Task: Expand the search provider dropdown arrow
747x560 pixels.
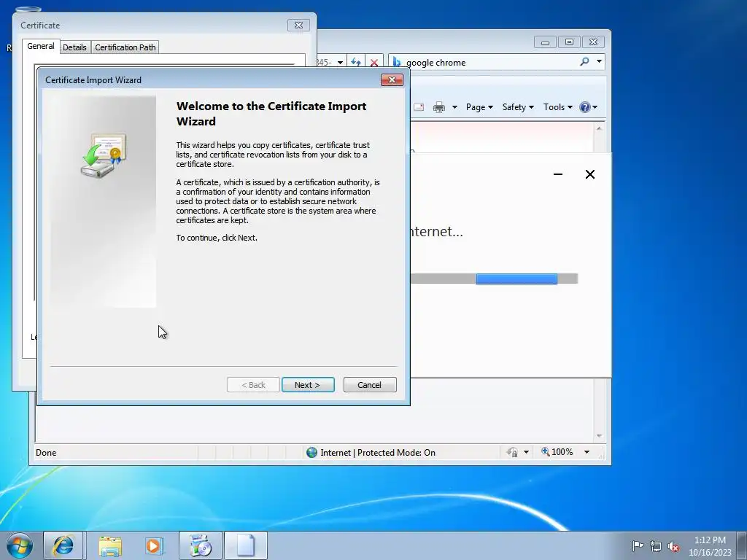Action: click(x=600, y=61)
